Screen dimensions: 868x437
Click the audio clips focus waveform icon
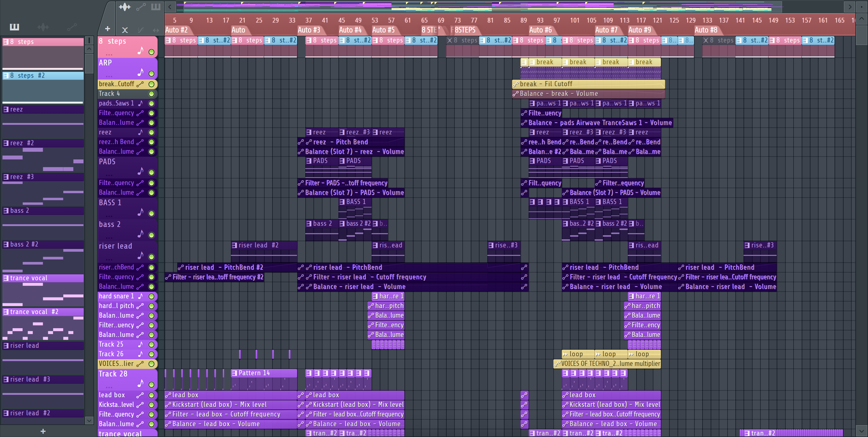tap(124, 7)
